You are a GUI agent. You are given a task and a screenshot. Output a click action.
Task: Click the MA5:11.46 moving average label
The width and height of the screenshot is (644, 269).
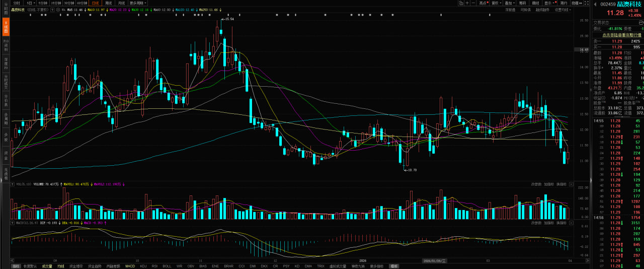click(75, 10)
